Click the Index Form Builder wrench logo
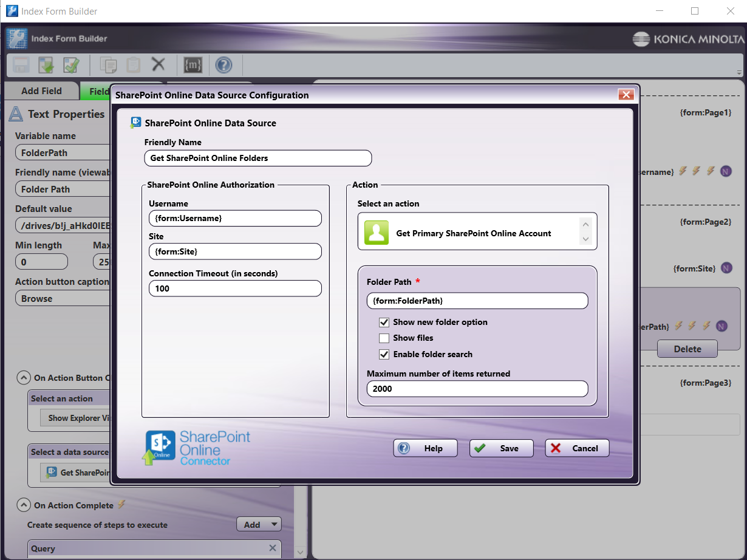747x560 pixels. [x=17, y=39]
